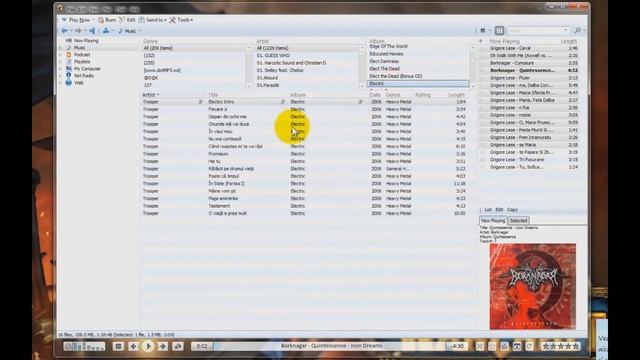Image resolution: width=640 pixels, height=360 pixels.
Task: Click the Play Now toolbar button
Action: (x=76, y=20)
